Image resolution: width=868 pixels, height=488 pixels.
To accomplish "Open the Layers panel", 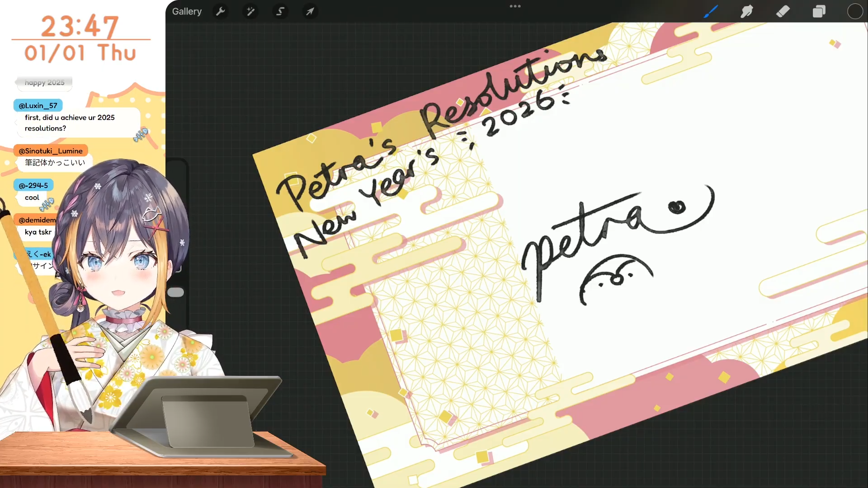I will click(819, 12).
